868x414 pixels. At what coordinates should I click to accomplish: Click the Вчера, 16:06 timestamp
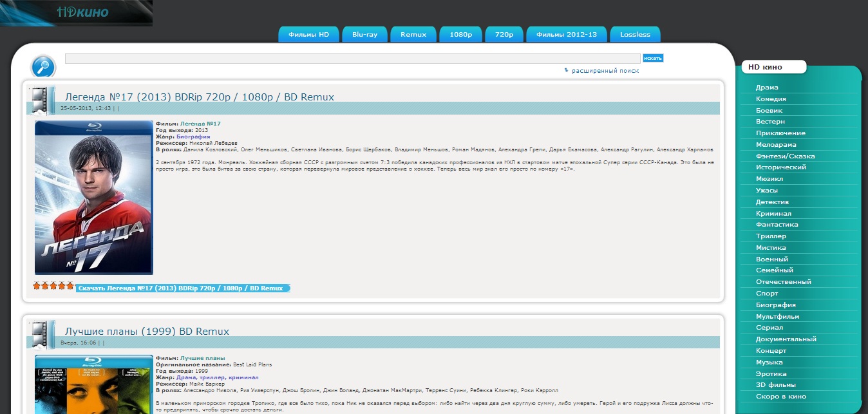tap(78, 343)
